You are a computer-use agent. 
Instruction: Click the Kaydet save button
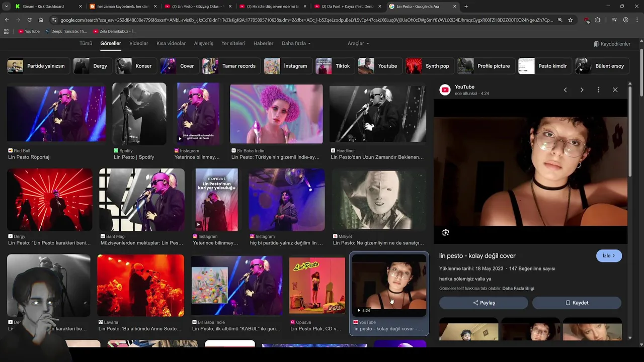click(577, 303)
